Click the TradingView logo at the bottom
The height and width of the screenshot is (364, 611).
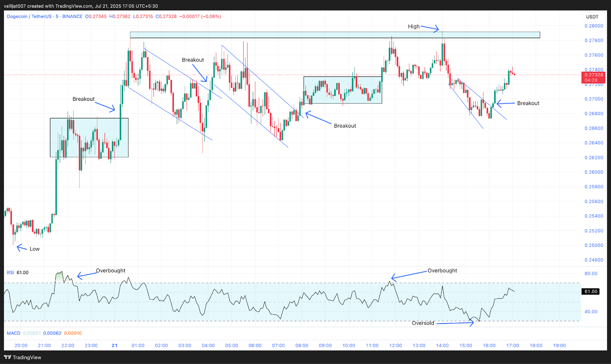tap(23, 358)
